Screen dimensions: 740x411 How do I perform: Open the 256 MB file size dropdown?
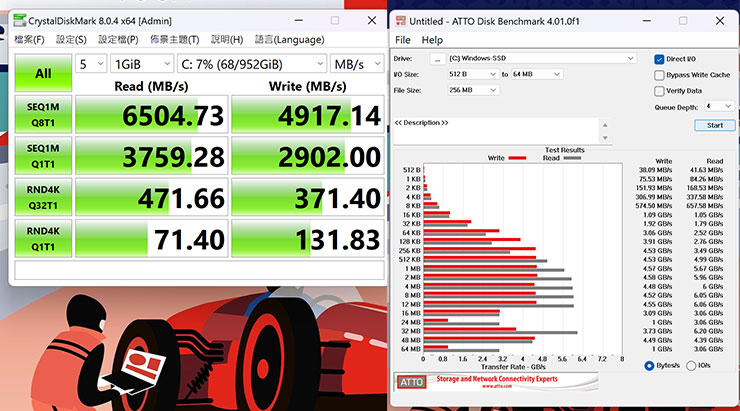473,90
